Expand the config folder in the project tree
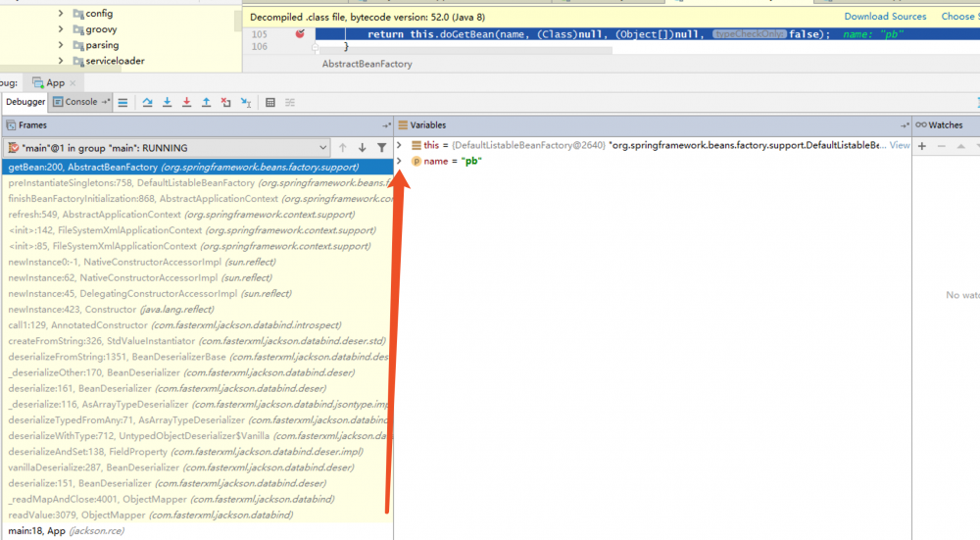This screenshot has height=540, width=980. coord(61,13)
